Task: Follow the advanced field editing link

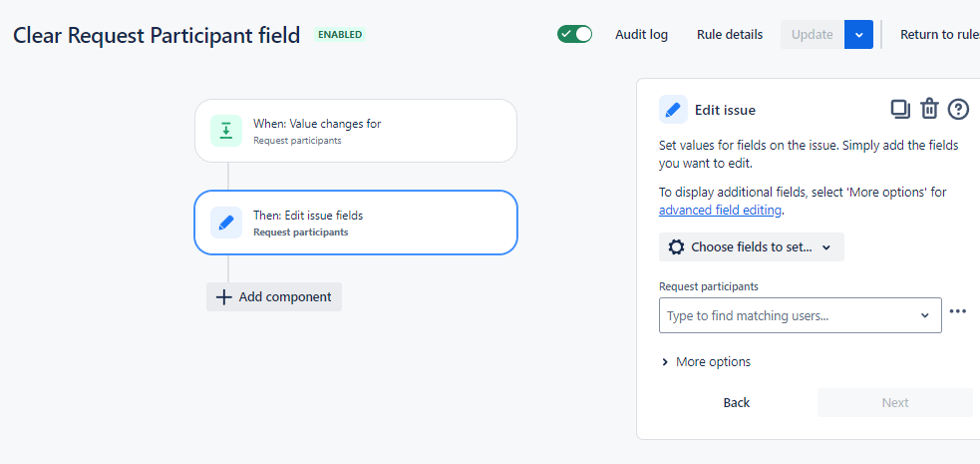Action: pyautogui.click(x=720, y=211)
